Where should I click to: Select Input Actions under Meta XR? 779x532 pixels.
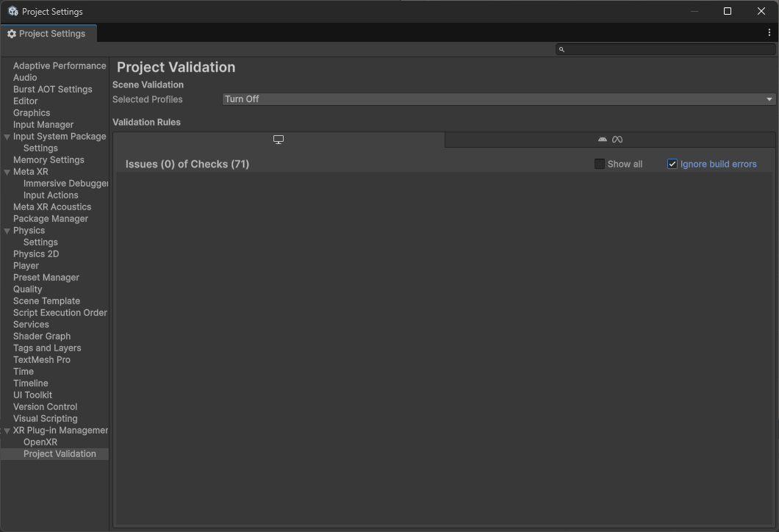[x=51, y=195]
